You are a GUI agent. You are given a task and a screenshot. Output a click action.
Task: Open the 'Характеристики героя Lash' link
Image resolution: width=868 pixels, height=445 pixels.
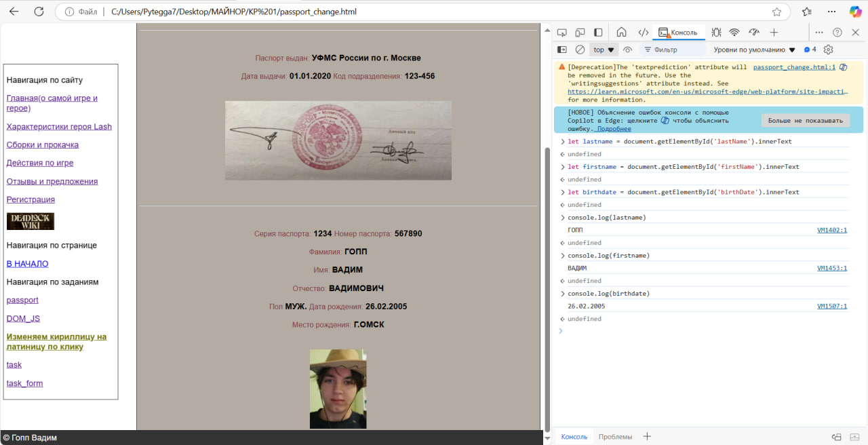(59, 127)
